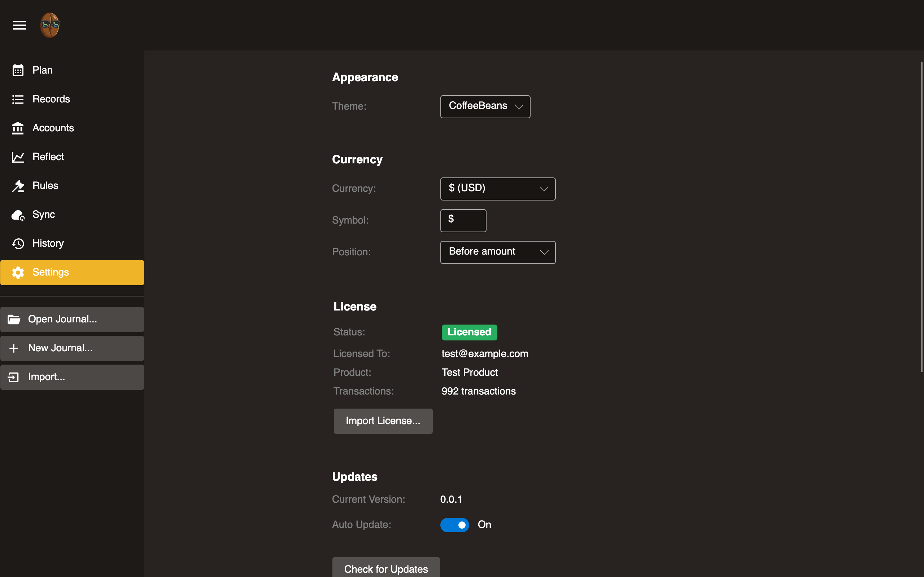Click the Sync cloud icon
Screen dimensions: 924x577
pyautogui.click(x=18, y=215)
